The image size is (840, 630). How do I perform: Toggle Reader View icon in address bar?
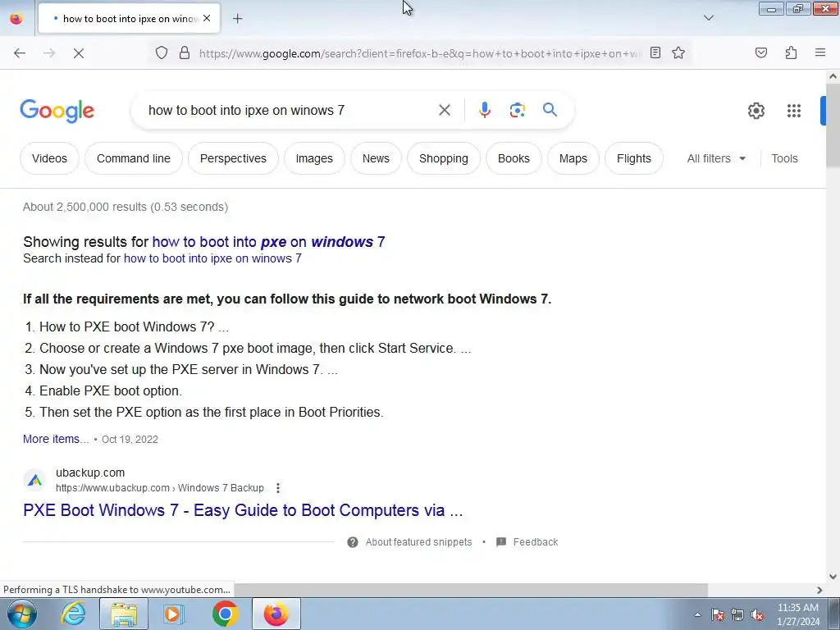(x=655, y=52)
